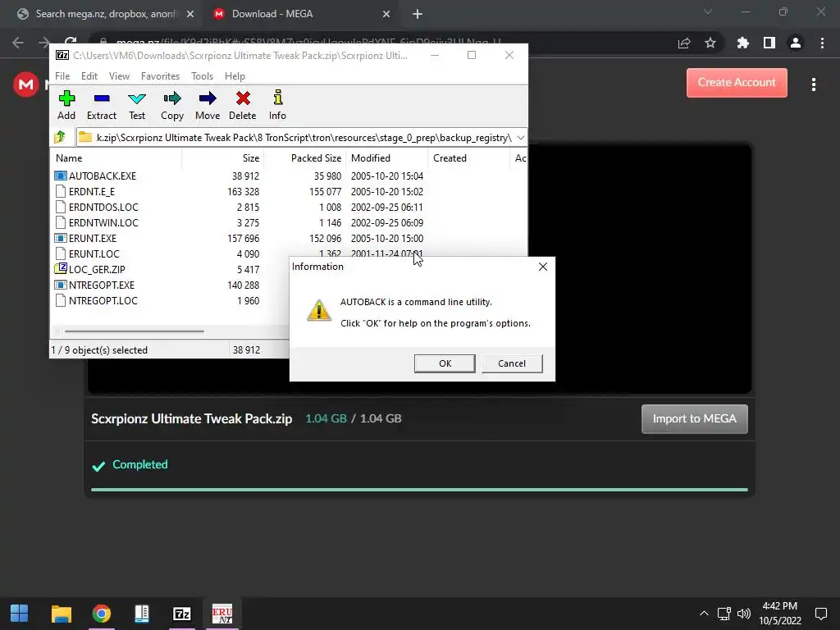840x630 pixels.
Task: Click Create Account on MEGA page
Action: 737,83
